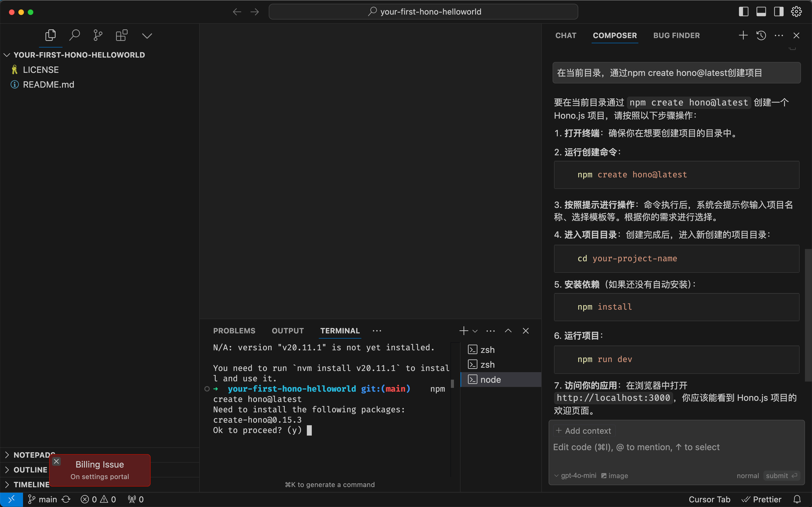The height and width of the screenshot is (507, 812).
Task: Click the Prettier status bar item
Action: (x=761, y=499)
